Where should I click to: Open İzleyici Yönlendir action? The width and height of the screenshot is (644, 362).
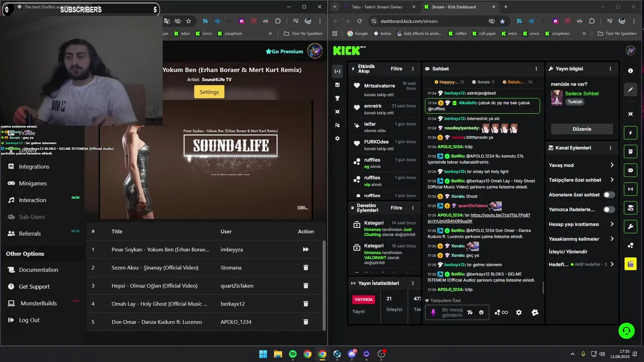coord(568,252)
